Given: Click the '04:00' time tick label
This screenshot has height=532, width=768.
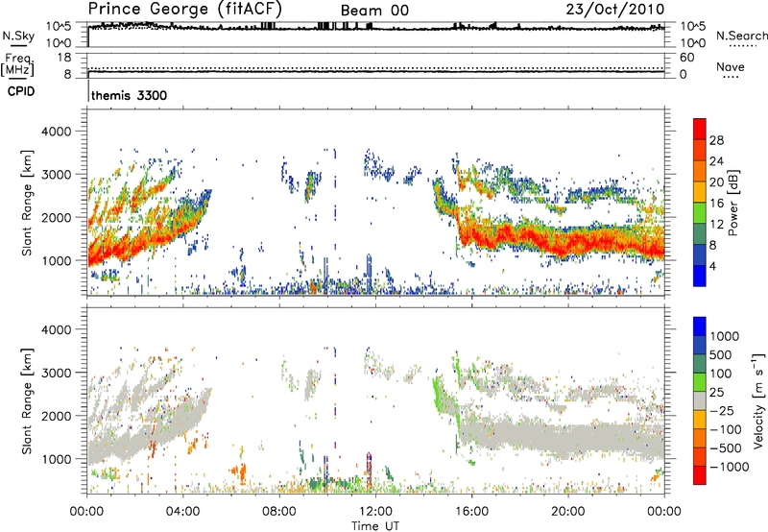Looking at the screenshot, I should (182, 512).
